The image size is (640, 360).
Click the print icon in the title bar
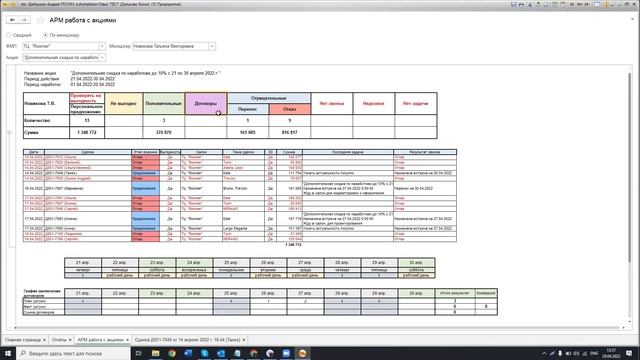click(521, 4)
